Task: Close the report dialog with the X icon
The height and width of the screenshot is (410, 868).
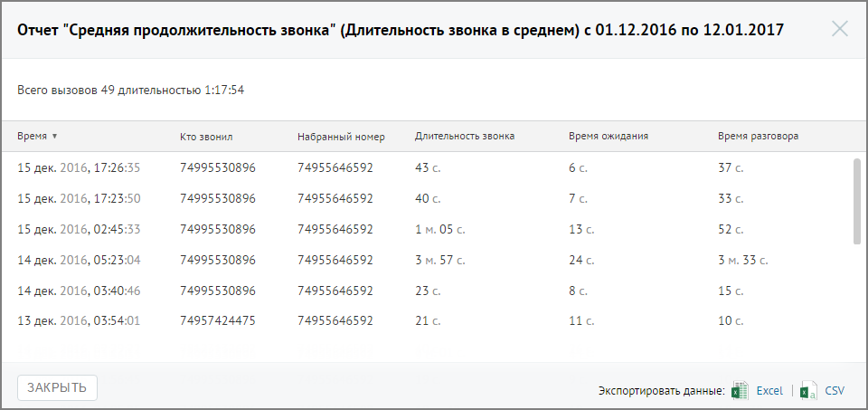Action: pyautogui.click(x=840, y=29)
